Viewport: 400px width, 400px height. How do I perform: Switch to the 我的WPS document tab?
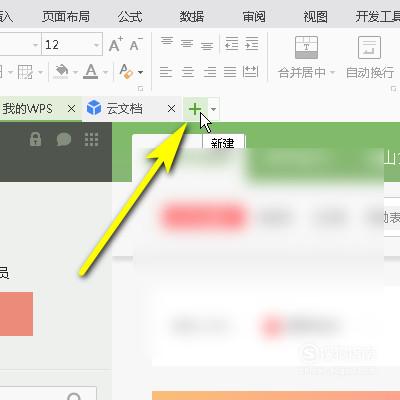coord(28,109)
